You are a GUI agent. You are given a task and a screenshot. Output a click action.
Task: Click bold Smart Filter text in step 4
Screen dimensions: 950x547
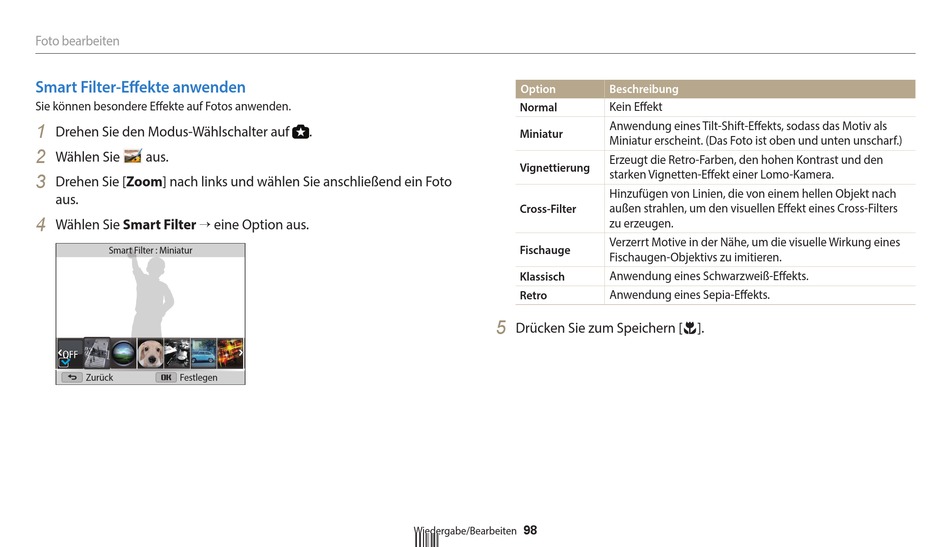(159, 225)
